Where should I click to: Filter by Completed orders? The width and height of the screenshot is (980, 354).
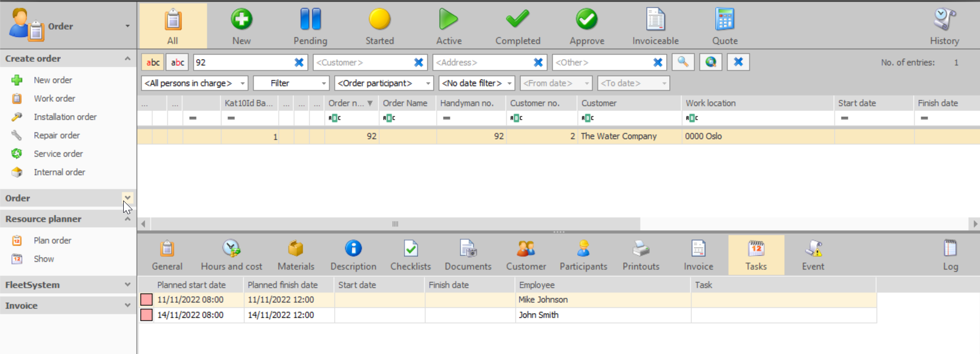click(x=517, y=27)
